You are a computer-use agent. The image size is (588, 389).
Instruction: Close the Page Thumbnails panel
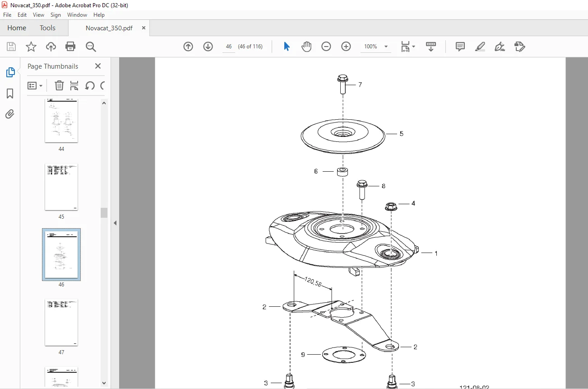tap(98, 66)
